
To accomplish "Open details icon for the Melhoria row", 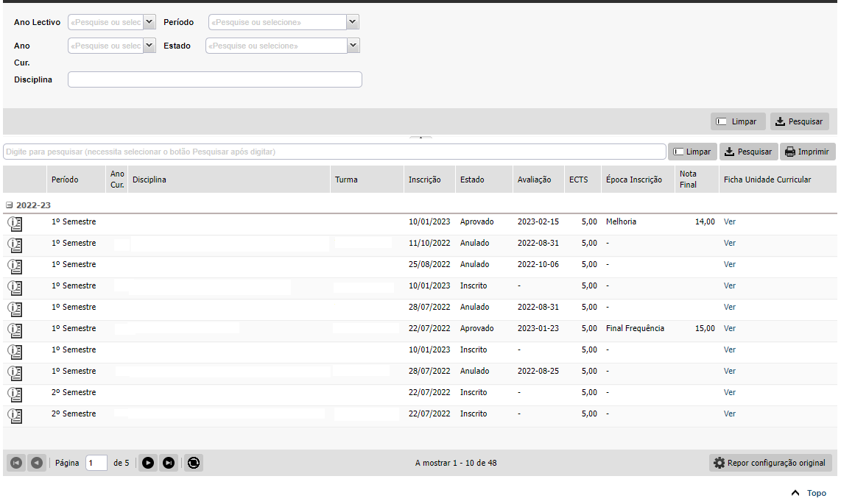I will coord(14,222).
